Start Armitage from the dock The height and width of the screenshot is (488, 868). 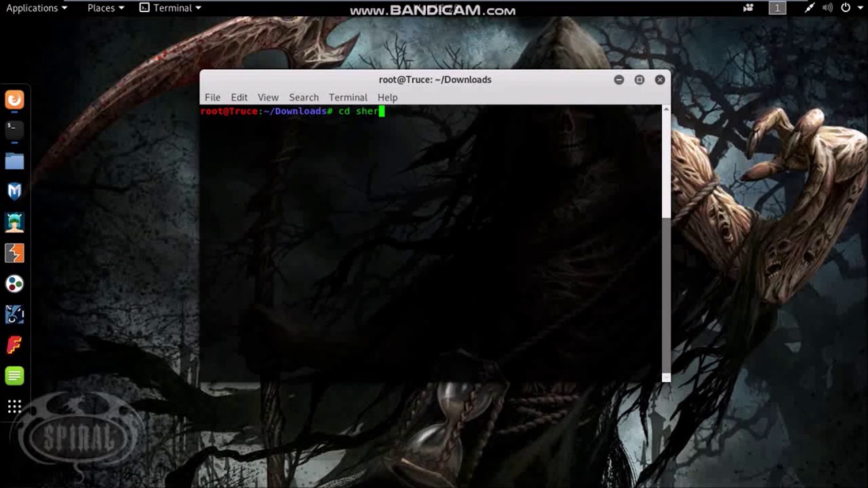[14, 222]
